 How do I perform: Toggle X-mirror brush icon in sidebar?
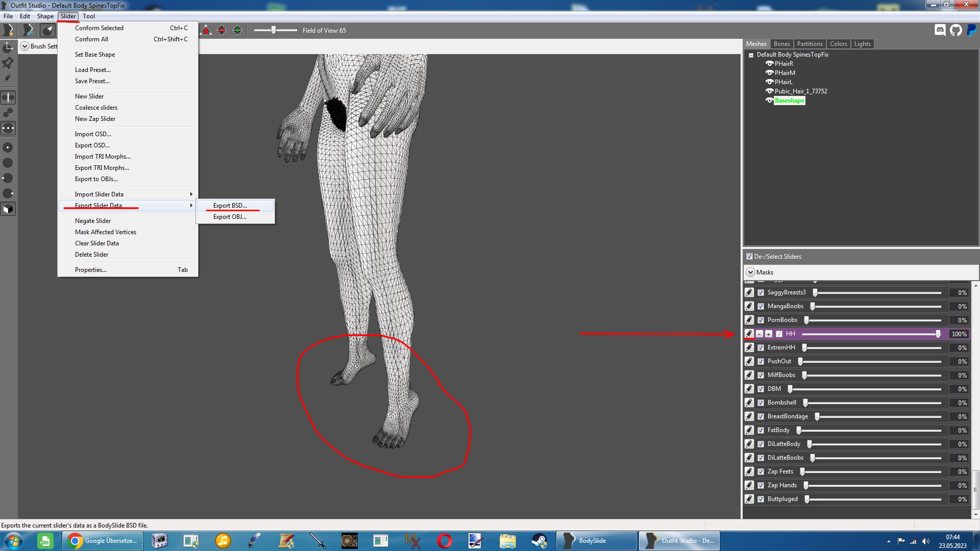click(8, 97)
